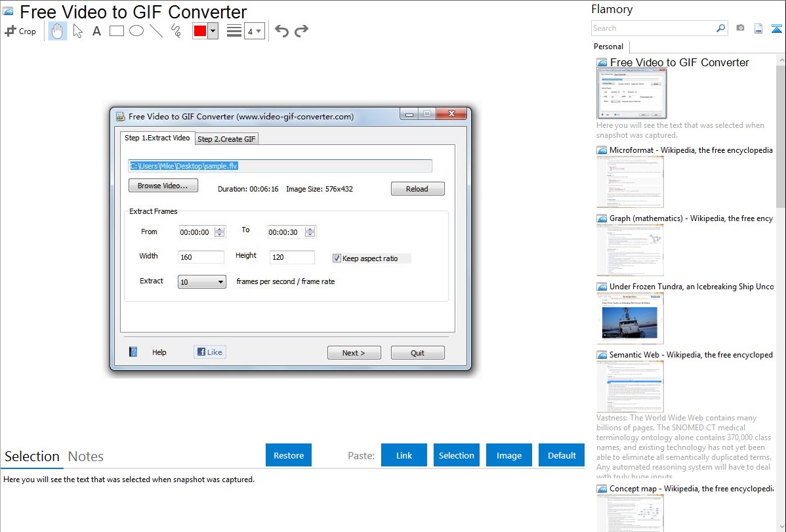Paste as Link button
The width and height of the screenshot is (786, 532).
click(x=404, y=455)
